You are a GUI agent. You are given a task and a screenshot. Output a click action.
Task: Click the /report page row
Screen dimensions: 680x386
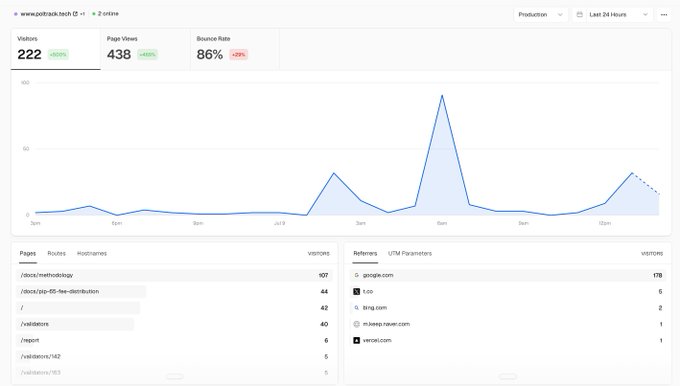point(174,340)
